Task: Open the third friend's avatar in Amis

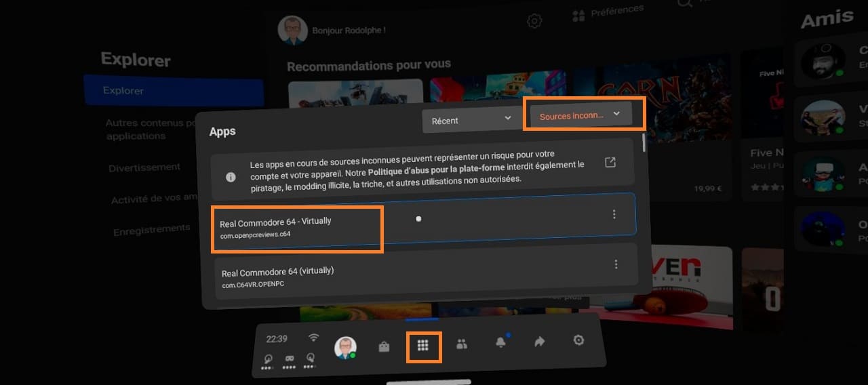Action: tap(823, 174)
